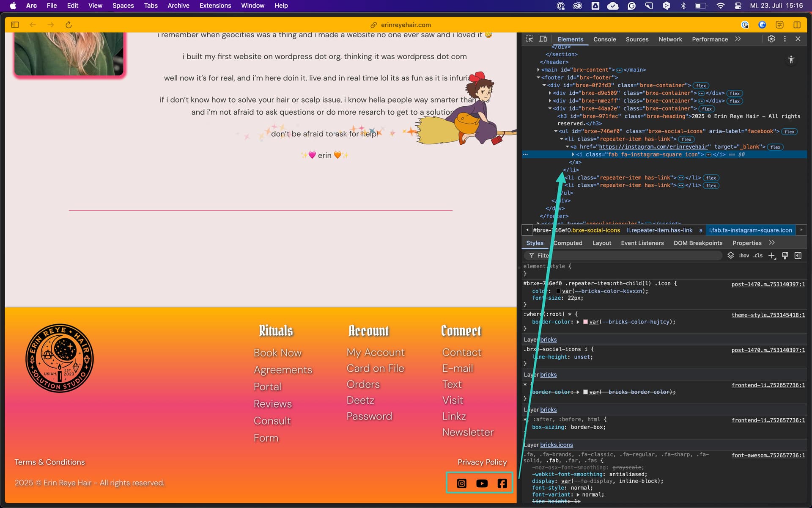Click the border-color swatch for --bricks-color-hujtcy
This screenshot has height=508, width=812.
585,322
